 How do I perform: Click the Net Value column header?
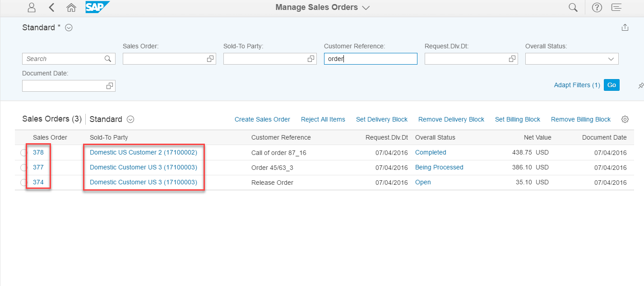tap(537, 137)
